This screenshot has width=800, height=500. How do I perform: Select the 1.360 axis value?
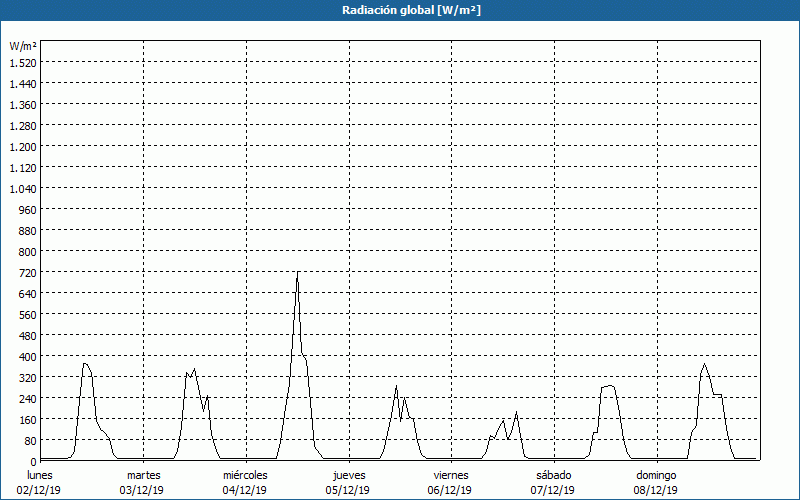coord(23,105)
